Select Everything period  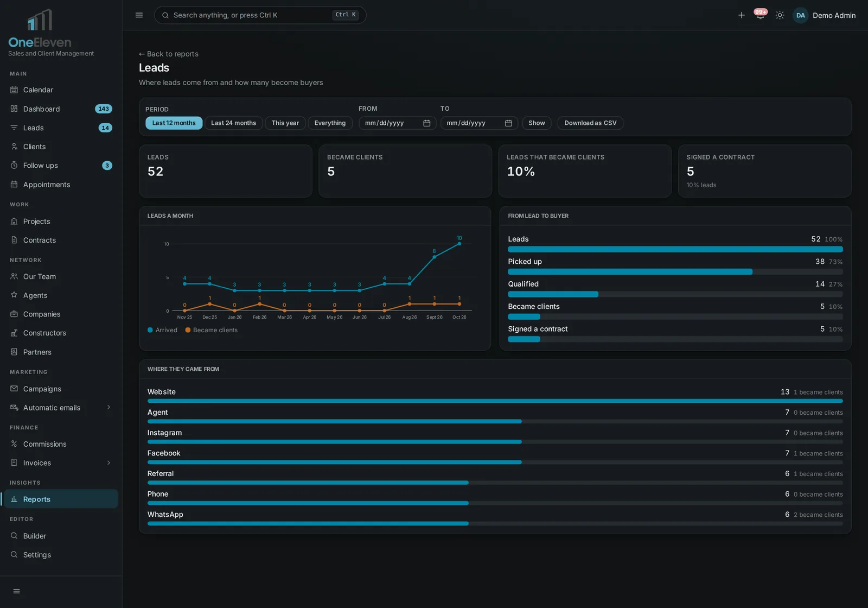[x=330, y=123]
